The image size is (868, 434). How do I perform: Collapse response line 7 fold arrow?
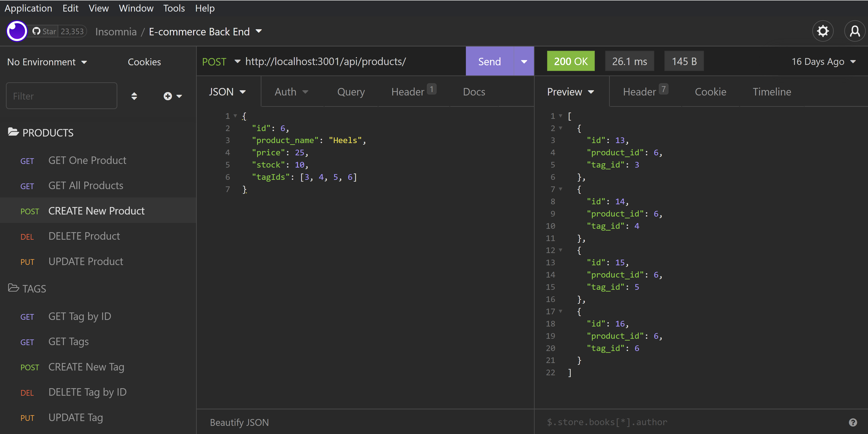point(560,189)
